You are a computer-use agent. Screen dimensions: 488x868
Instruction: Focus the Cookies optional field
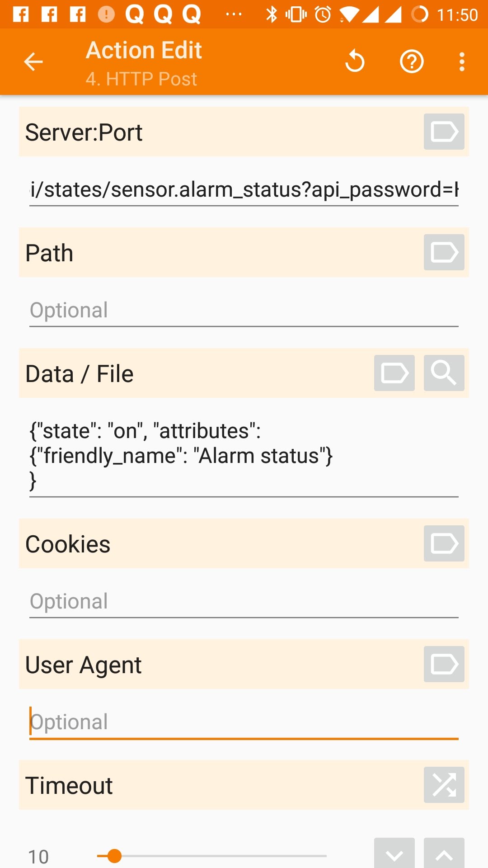click(x=244, y=602)
